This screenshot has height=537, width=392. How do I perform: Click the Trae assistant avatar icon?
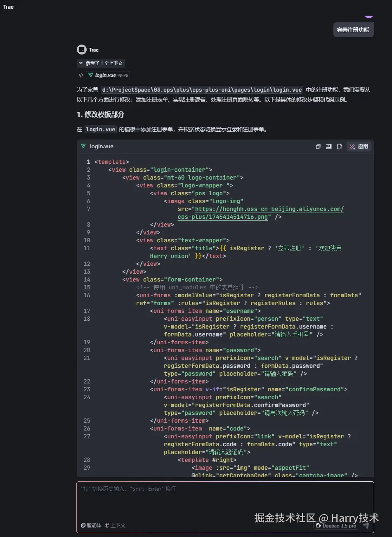coord(81,50)
